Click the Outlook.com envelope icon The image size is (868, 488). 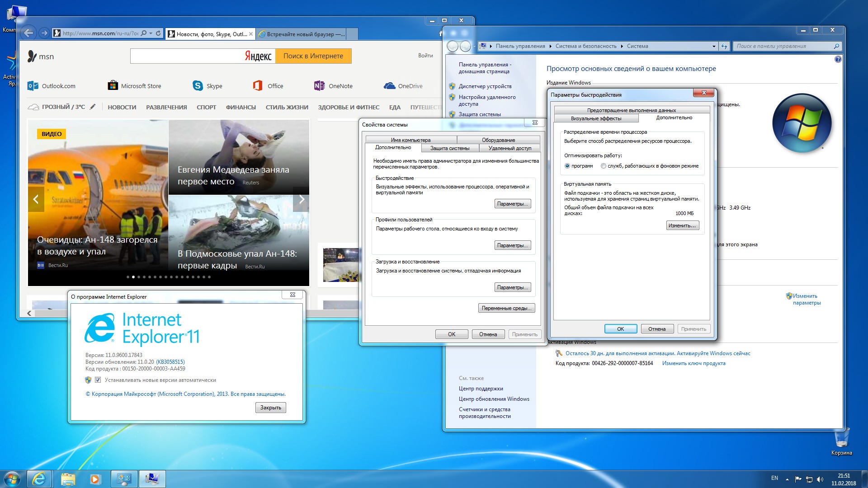click(x=33, y=86)
